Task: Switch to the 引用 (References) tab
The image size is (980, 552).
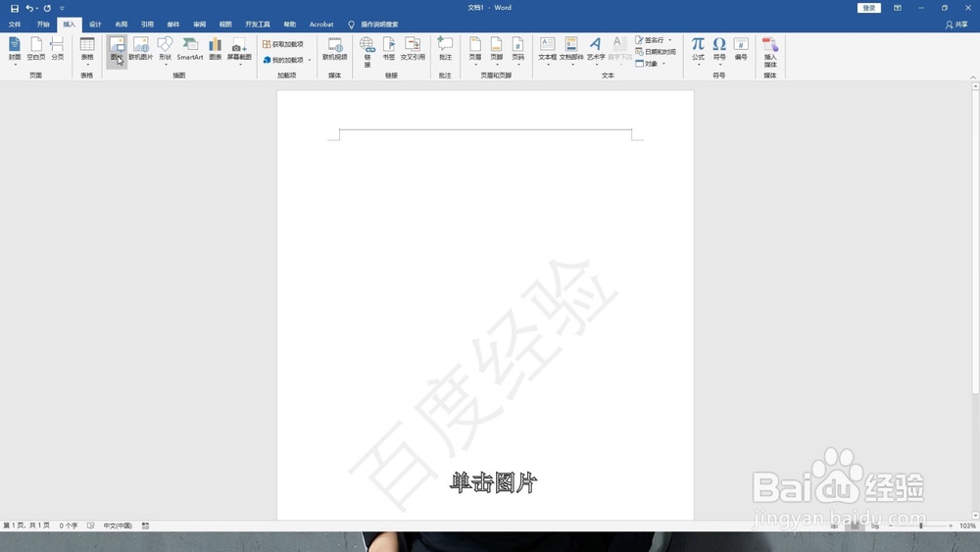Action: click(x=148, y=25)
